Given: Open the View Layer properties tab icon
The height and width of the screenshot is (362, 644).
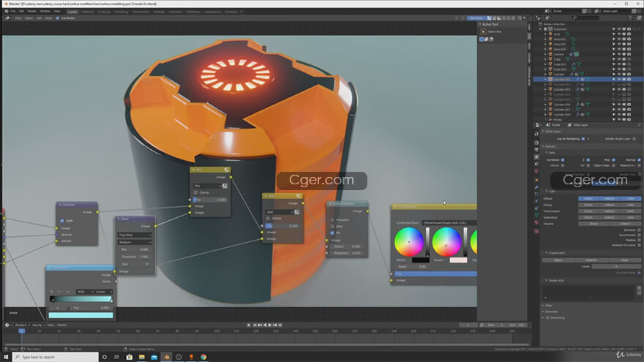Looking at the screenshot, I should (x=536, y=157).
